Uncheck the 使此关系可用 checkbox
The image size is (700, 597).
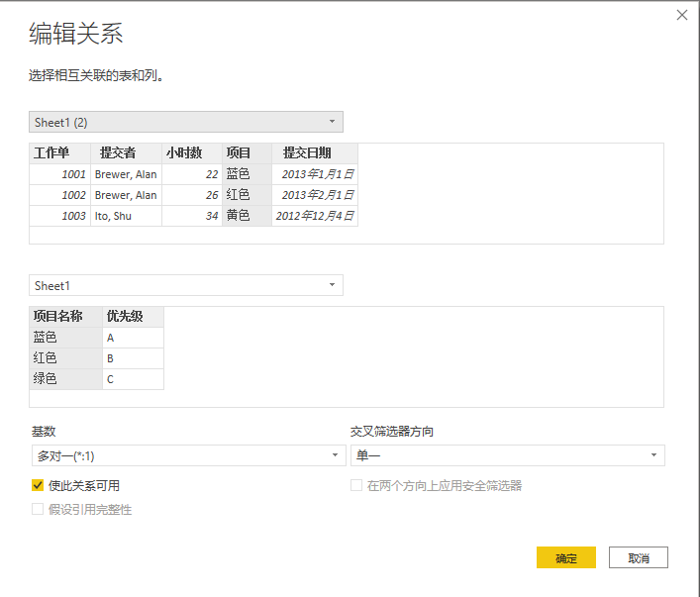coord(38,485)
